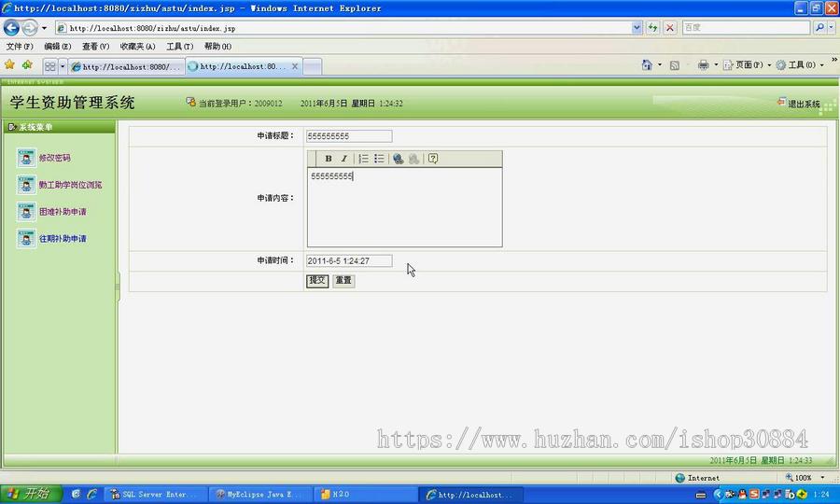Reset the form with 重置 button
The height and width of the screenshot is (504, 840).
click(343, 280)
